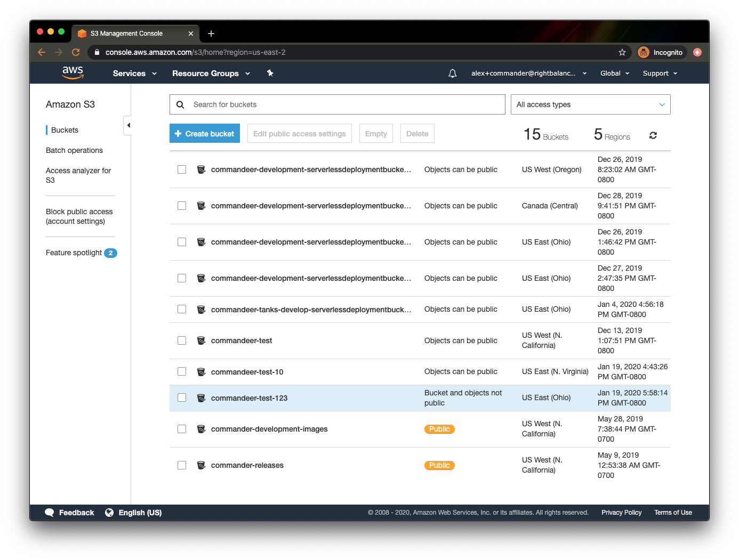Click the AWS logo home icon
Image resolution: width=739 pixels, height=560 pixels.
(x=73, y=73)
